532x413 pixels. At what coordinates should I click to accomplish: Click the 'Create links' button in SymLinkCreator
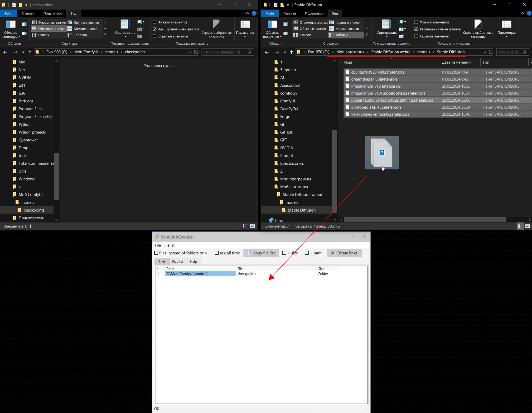pyautogui.click(x=345, y=253)
